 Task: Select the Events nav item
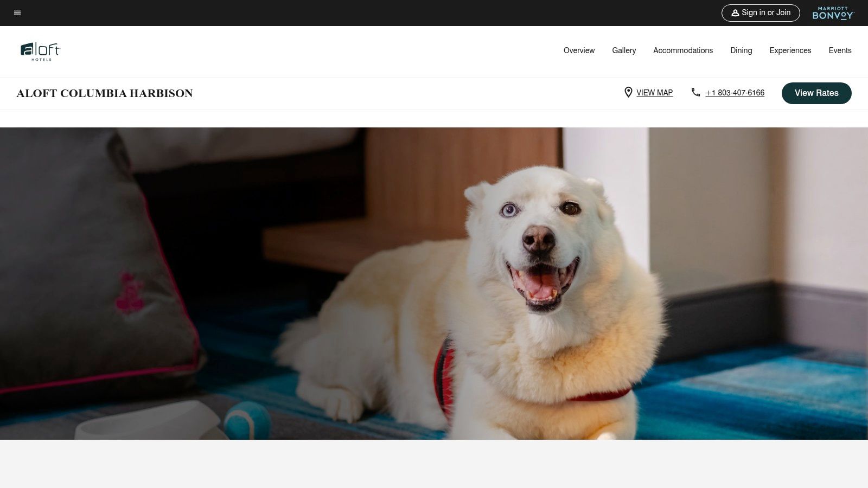tap(840, 50)
